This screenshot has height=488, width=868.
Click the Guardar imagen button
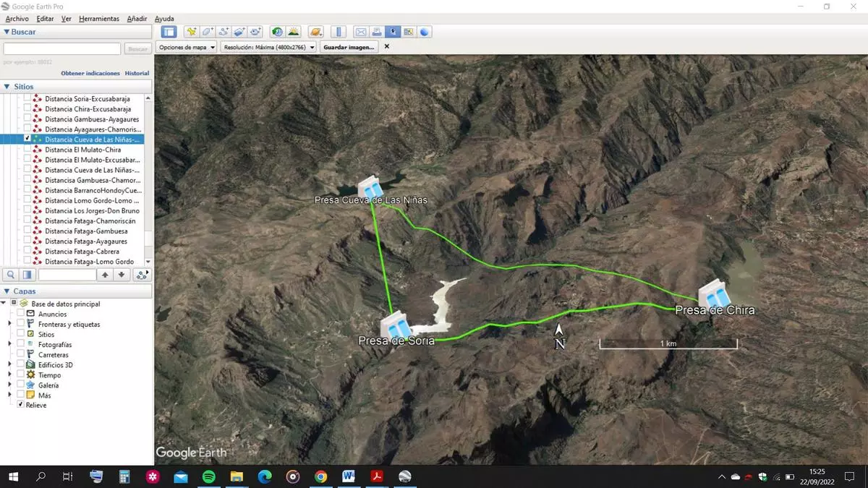pos(349,47)
